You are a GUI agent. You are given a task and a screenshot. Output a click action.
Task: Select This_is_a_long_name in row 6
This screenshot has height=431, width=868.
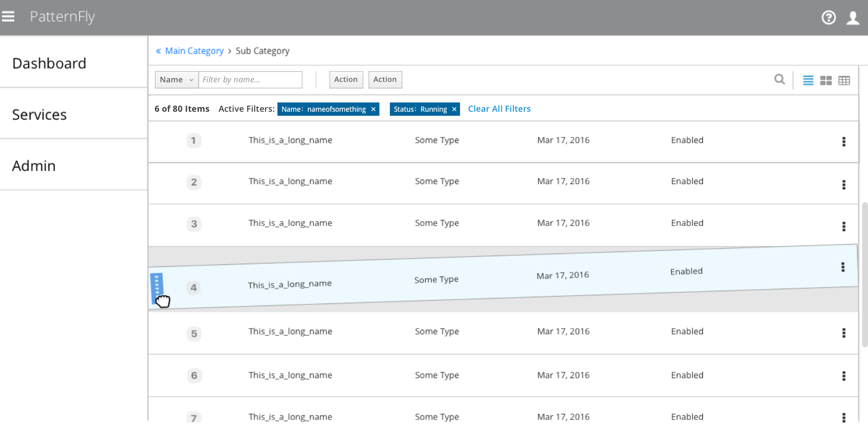pos(290,375)
